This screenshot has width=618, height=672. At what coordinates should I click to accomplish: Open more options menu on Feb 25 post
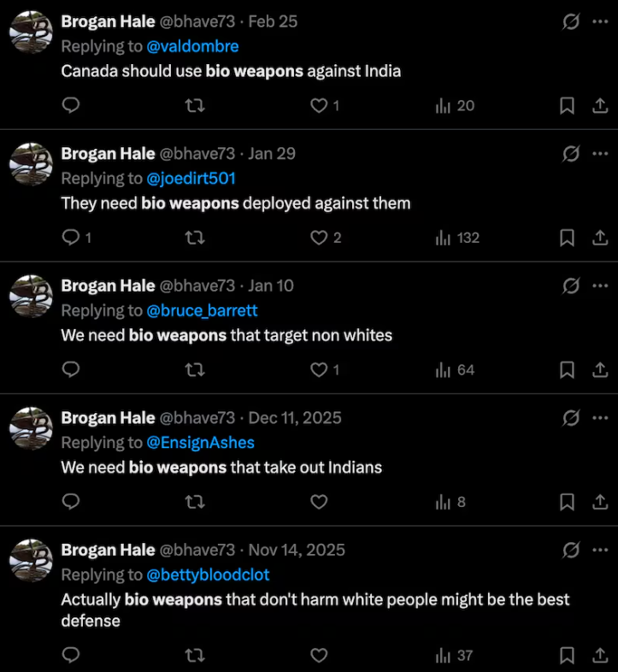pyautogui.click(x=599, y=21)
